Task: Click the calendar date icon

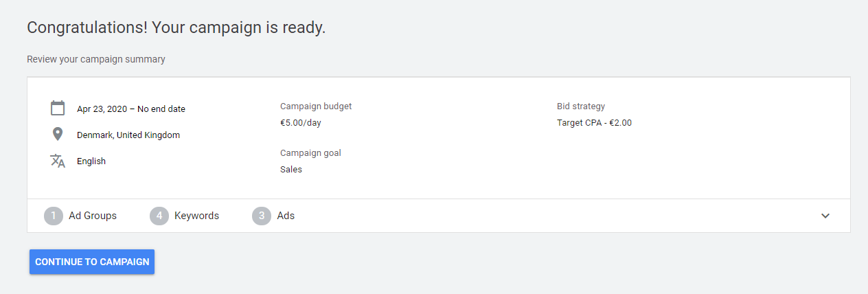Action: tap(58, 108)
